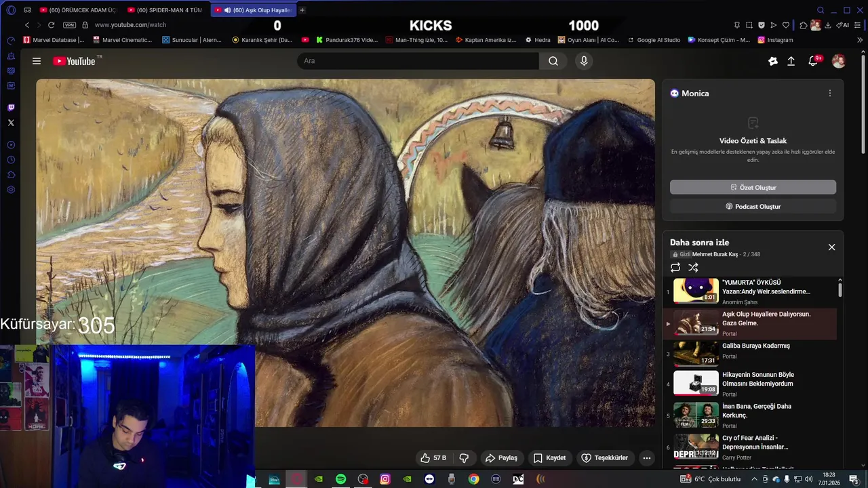The height and width of the screenshot is (488, 868).
Task: Show more bookmarks with double chevron
Action: click(x=860, y=40)
